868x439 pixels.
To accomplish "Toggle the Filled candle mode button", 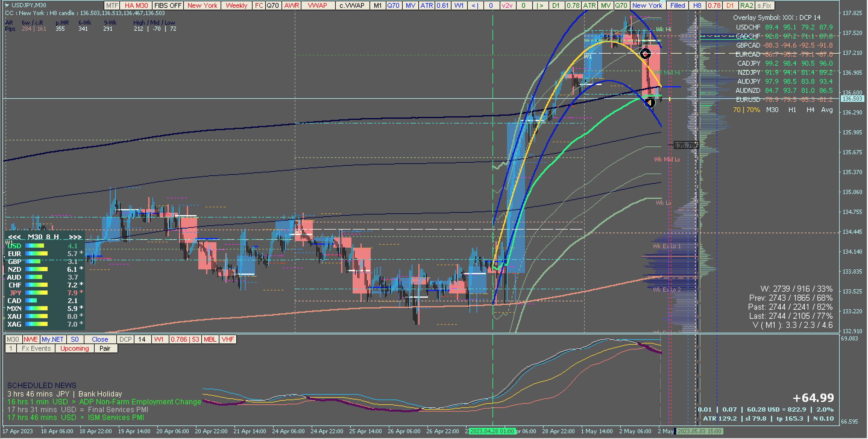I will pyautogui.click(x=677, y=5).
